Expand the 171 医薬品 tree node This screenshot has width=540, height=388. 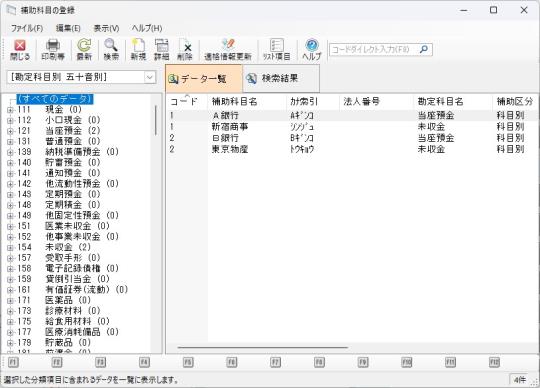[10, 301]
